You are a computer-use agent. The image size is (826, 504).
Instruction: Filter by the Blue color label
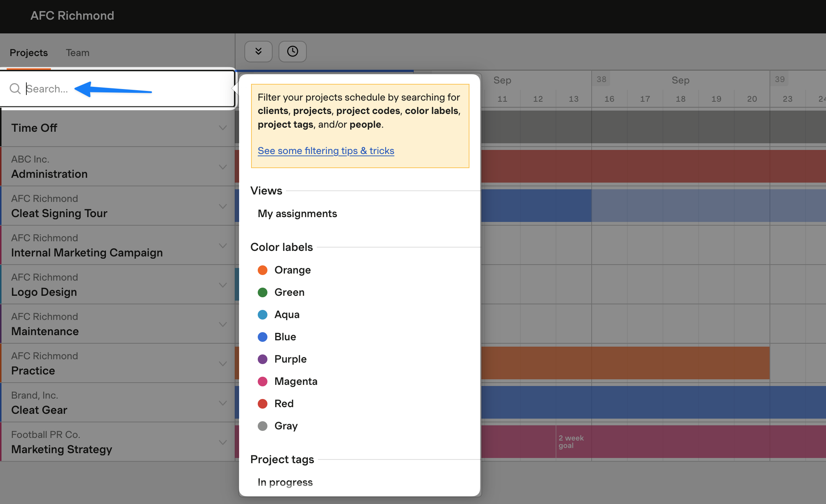click(277, 337)
